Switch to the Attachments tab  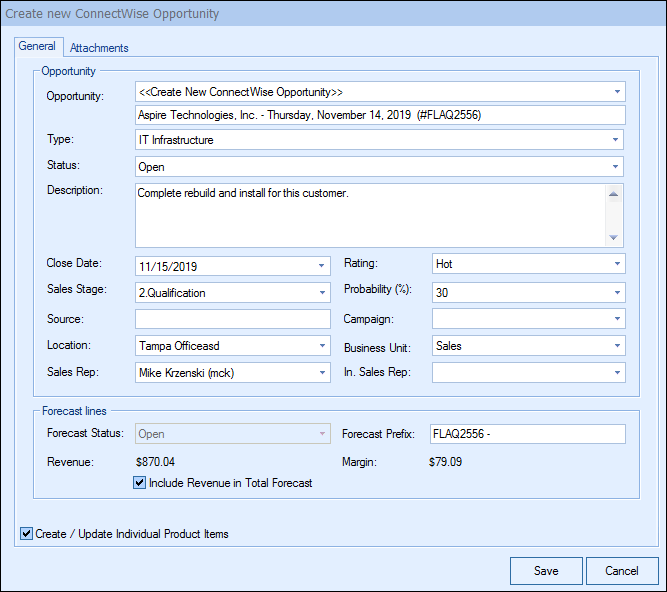coord(99,48)
